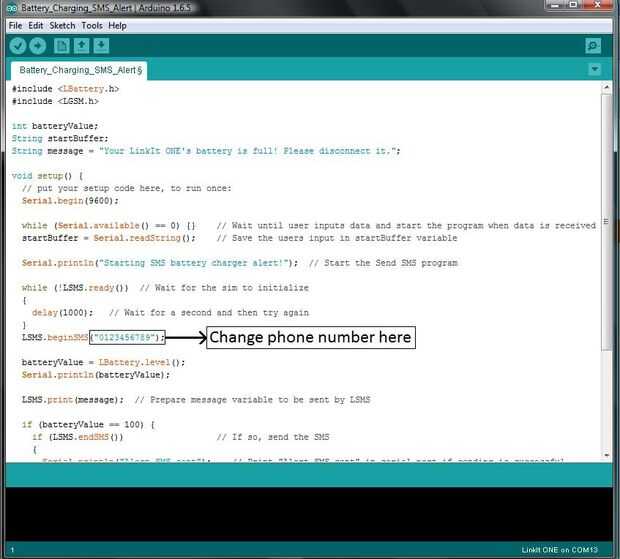Image resolution: width=620 pixels, height=559 pixels.
Task: Click the editor scrollbar up arrow
Action: pyautogui.click(x=606, y=88)
